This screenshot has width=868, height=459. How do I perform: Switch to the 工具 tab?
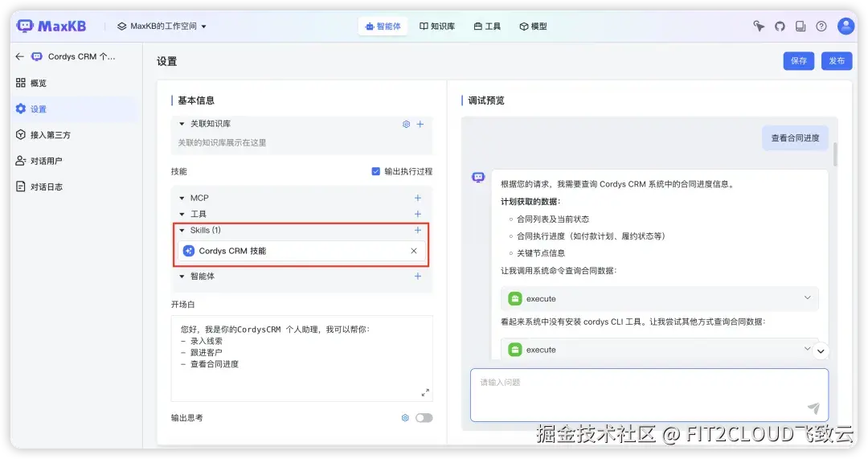pos(486,26)
